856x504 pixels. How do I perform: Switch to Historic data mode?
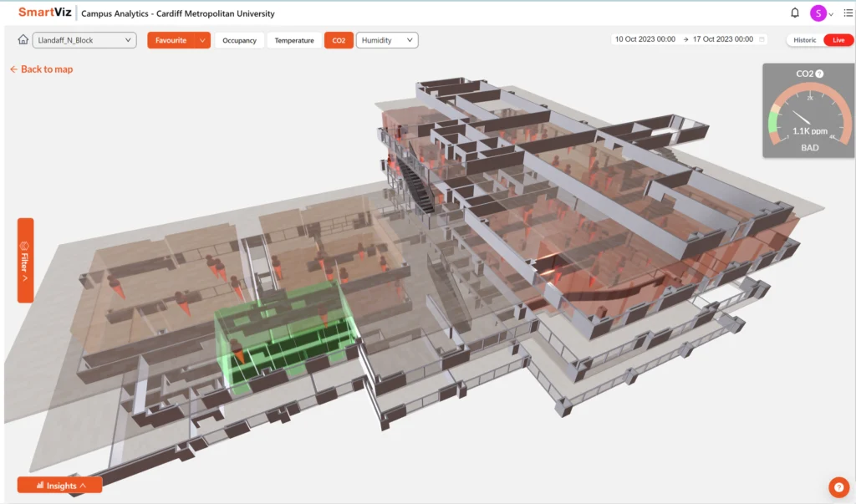[804, 40]
